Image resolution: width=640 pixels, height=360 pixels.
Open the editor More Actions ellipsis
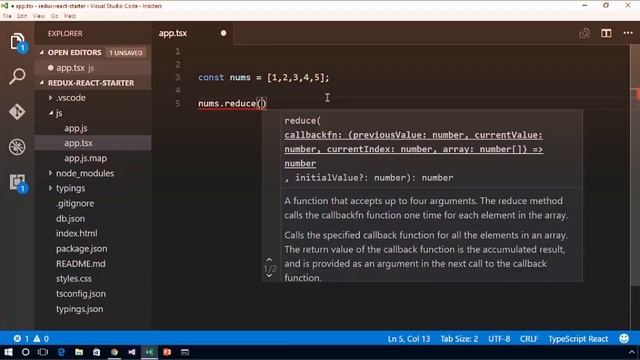pos(628,33)
